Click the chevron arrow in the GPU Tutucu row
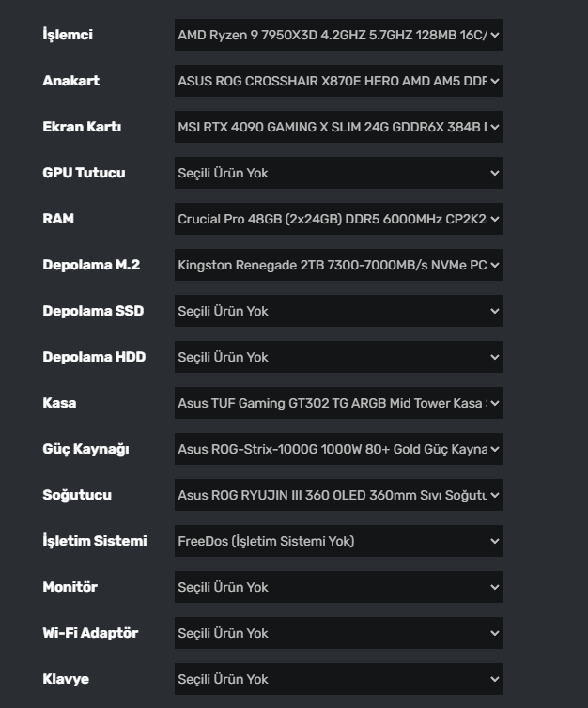588x708 pixels. coord(495,174)
